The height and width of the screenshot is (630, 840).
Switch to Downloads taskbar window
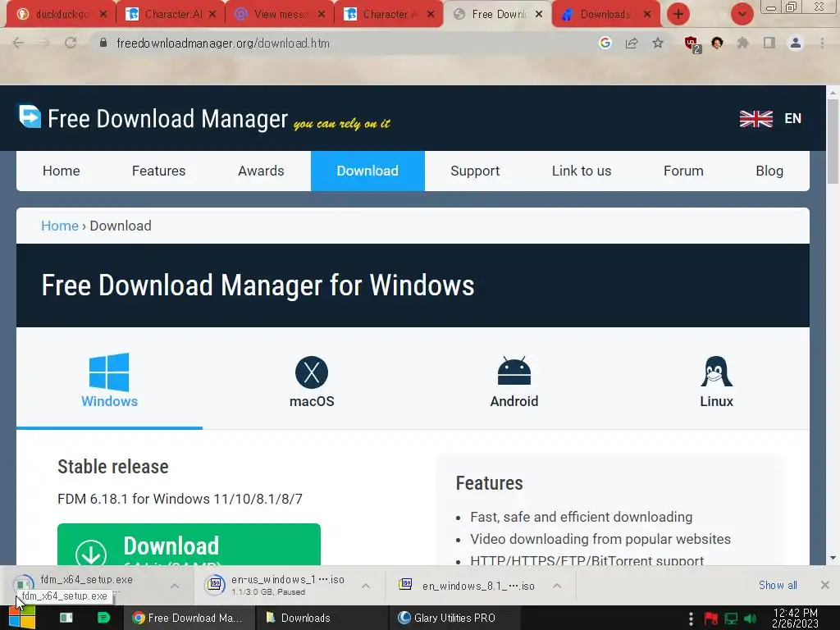point(322,618)
